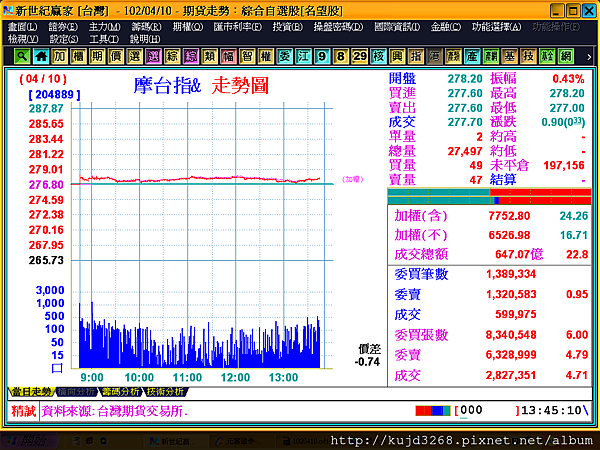This screenshot has width=600, height=450.
Task: Select the greyed second bottom tab
Action: [x=76, y=392]
